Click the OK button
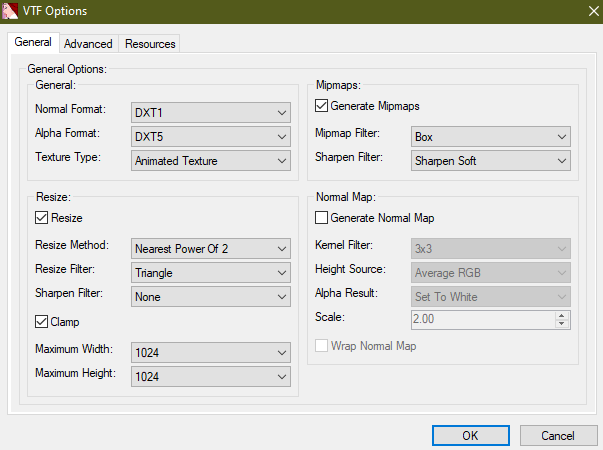Viewport: 603px width, 450px height. (x=470, y=435)
